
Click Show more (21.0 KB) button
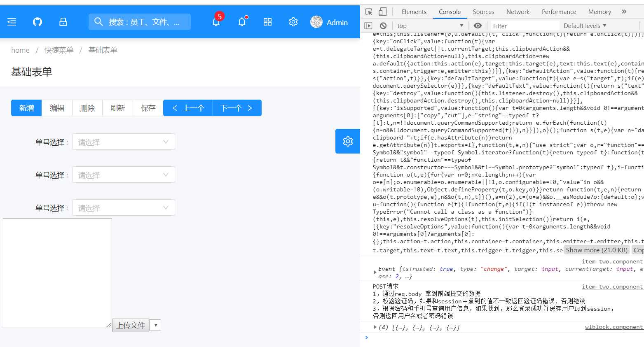click(x=597, y=250)
